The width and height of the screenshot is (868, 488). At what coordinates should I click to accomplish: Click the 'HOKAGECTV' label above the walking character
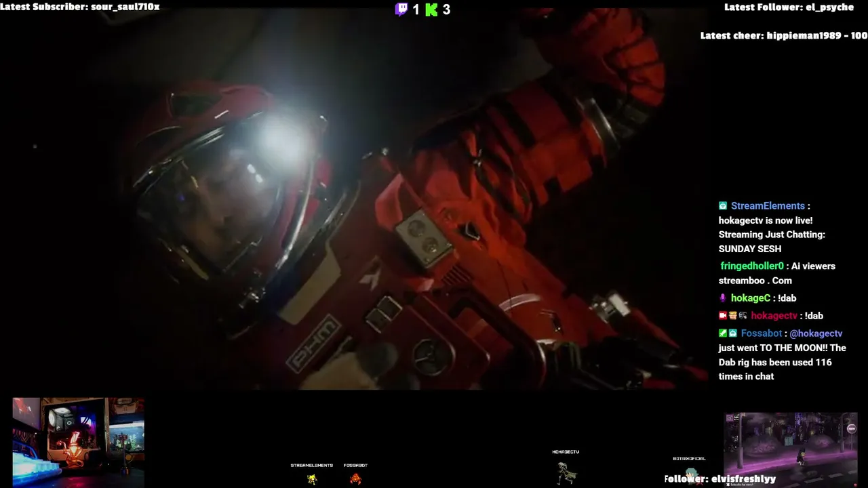(x=566, y=452)
